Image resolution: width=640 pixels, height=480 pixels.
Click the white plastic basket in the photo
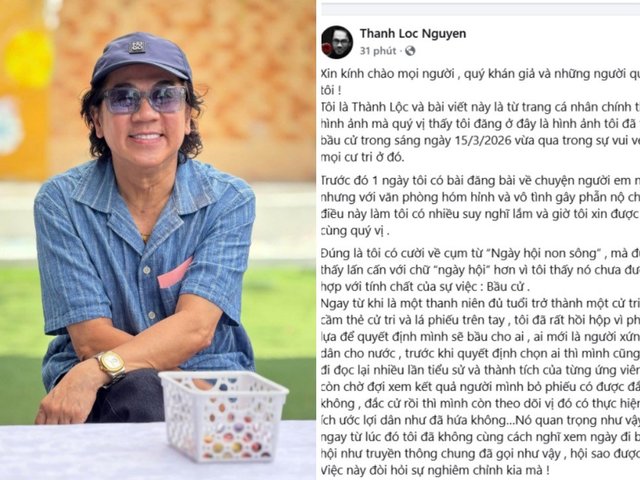(x=223, y=414)
